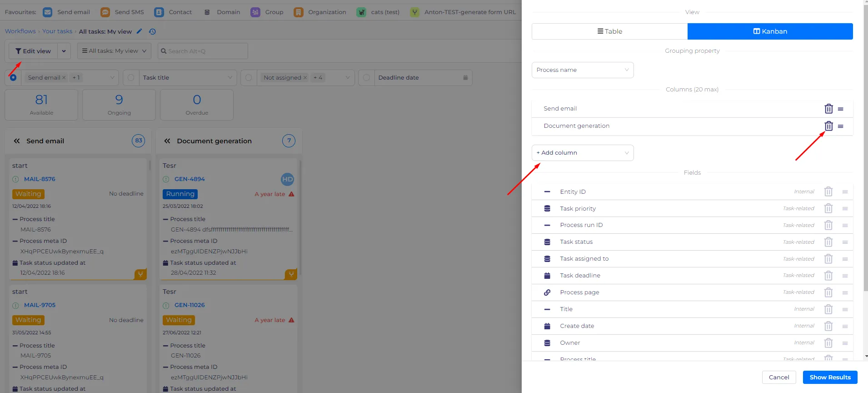The height and width of the screenshot is (393, 868).
Task: Collapse the Send email kanban column
Action: click(x=17, y=141)
